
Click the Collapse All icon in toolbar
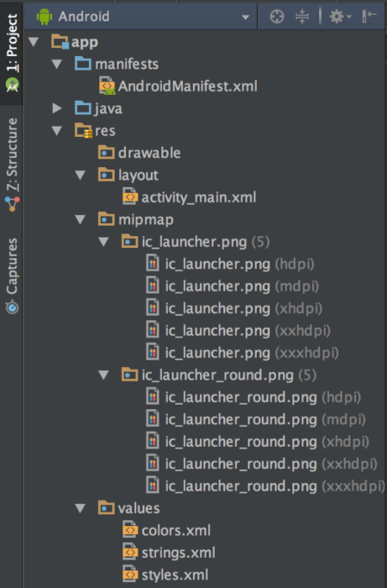coord(302,17)
